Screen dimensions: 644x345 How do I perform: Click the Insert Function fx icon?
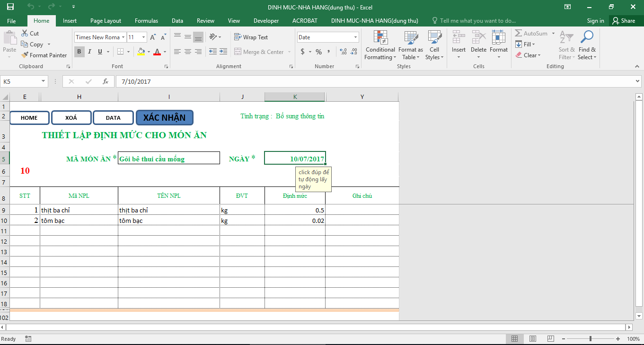click(x=106, y=81)
